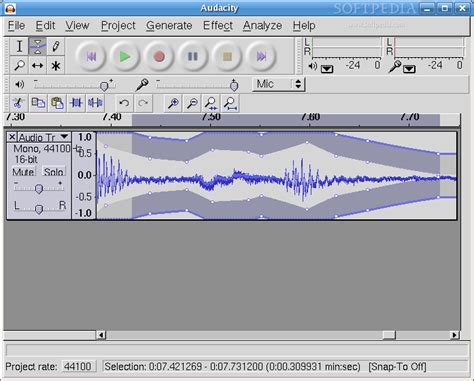Open the Analyze menu
Image resolution: width=474 pixels, height=381 pixels.
coord(262,26)
